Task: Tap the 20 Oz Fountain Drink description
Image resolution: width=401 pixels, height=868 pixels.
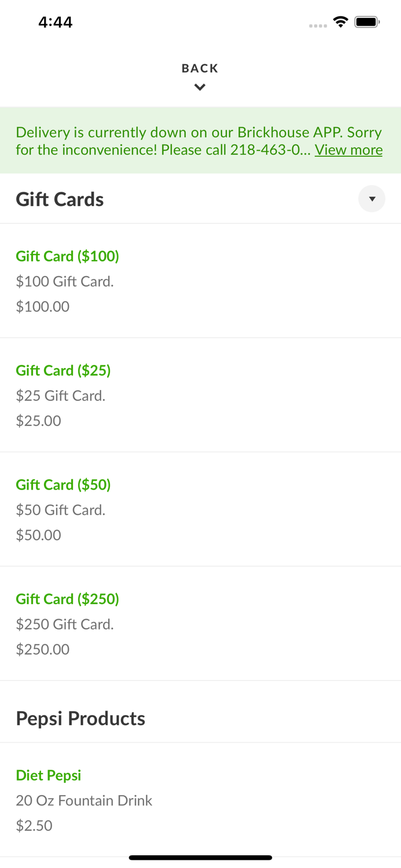Action: click(84, 800)
